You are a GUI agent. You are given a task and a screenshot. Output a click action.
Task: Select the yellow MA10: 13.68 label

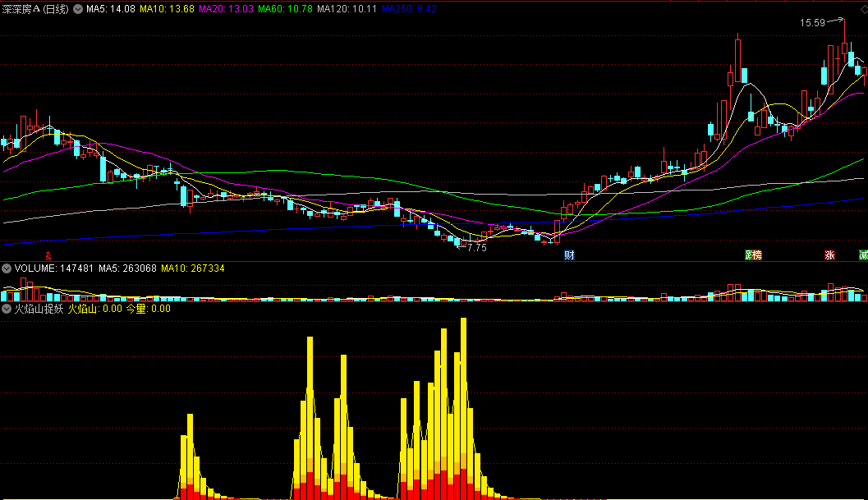[x=167, y=9]
